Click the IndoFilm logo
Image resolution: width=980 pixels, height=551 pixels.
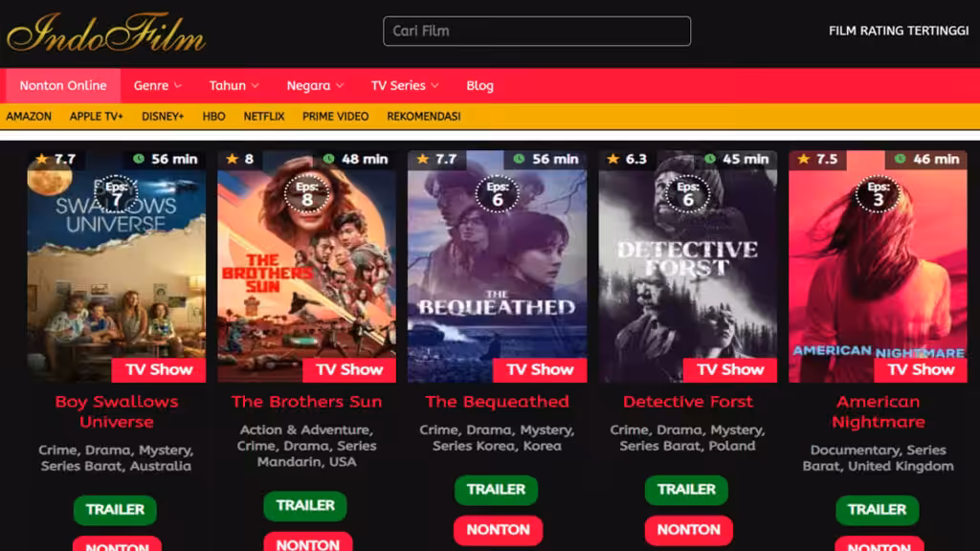(106, 33)
